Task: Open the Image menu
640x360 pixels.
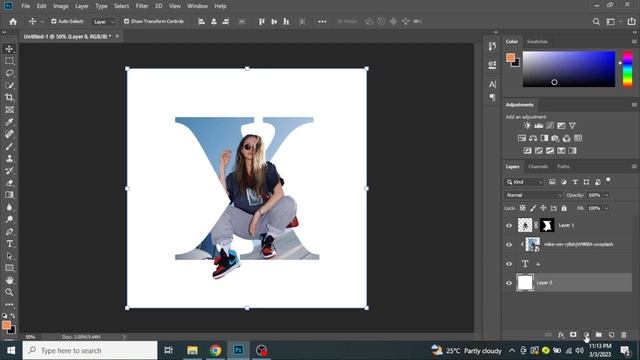Action: pyautogui.click(x=61, y=6)
